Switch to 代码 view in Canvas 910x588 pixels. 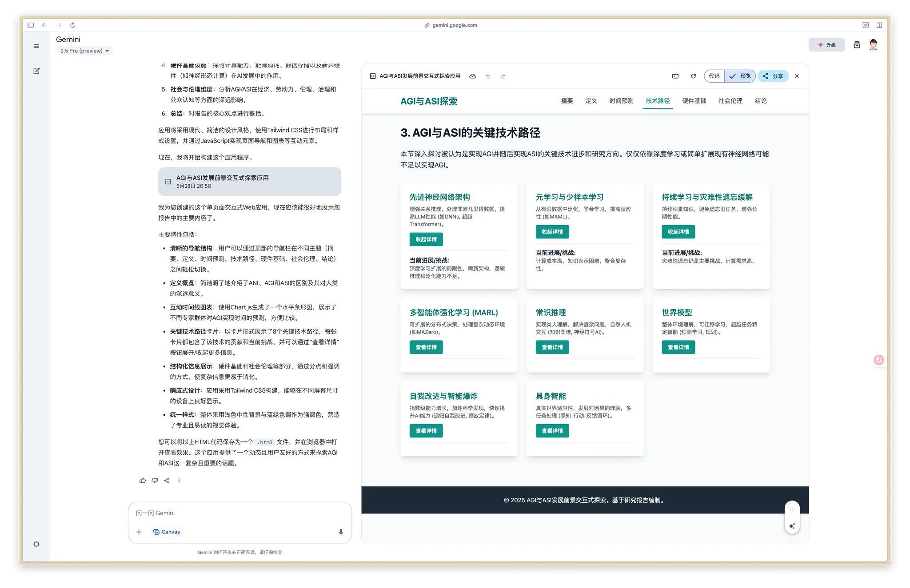pos(714,76)
